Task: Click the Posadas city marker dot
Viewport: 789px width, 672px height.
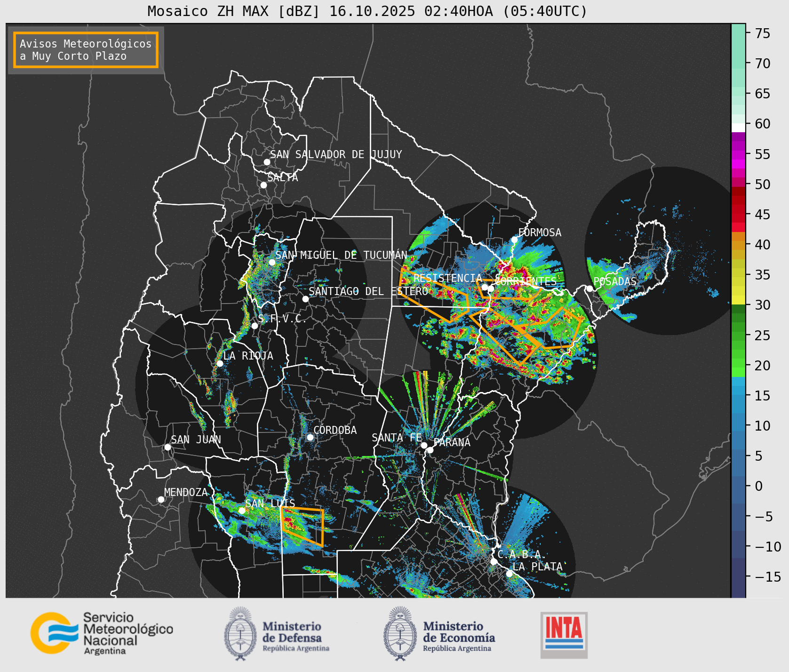Action: click(x=590, y=288)
